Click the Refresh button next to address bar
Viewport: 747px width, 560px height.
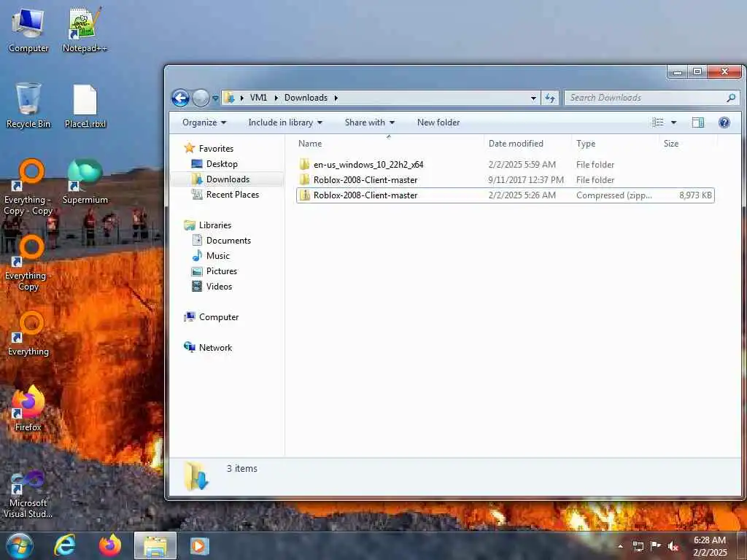[550, 98]
